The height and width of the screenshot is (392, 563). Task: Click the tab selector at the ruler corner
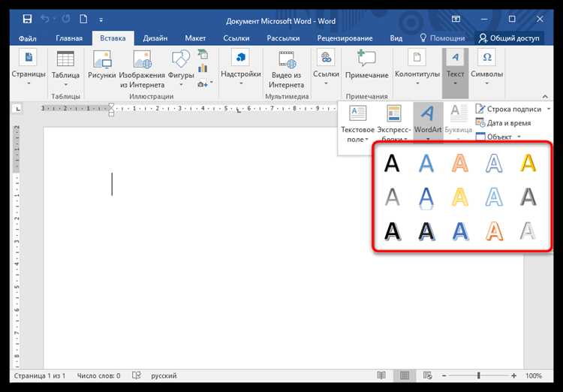(x=18, y=108)
